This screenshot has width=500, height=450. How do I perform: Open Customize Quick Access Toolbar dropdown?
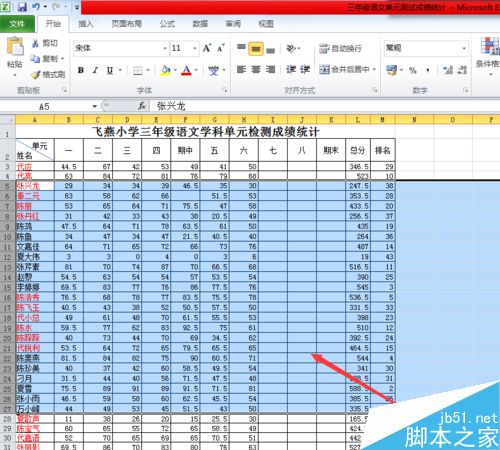pyautogui.click(x=76, y=7)
